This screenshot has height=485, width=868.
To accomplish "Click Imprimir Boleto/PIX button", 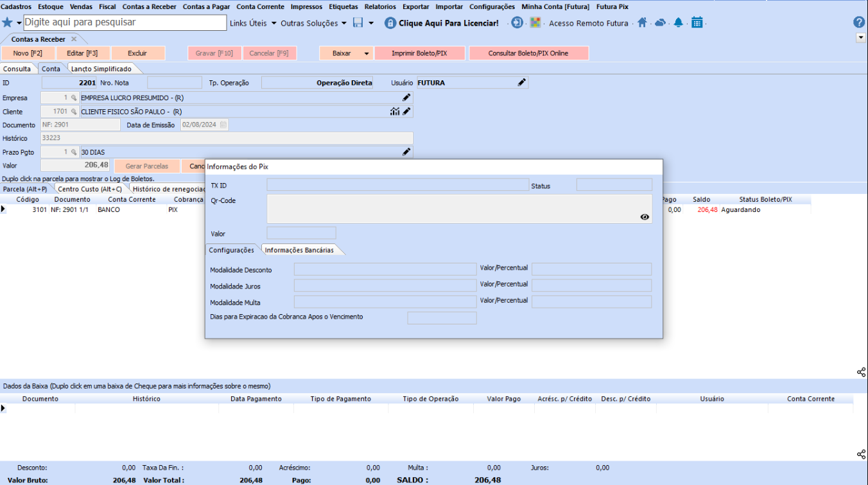I will click(x=419, y=53).
